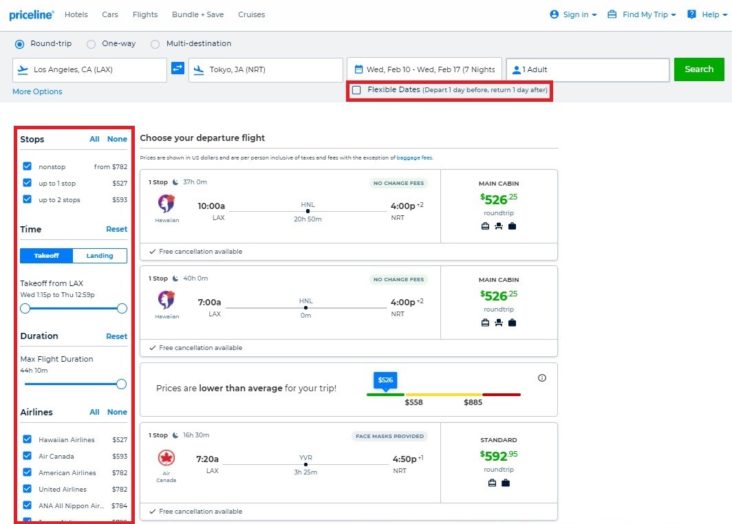The width and height of the screenshot is (732, 524).
Task: Click the right takeoff time slider handle
Action: [x=122, y=308]
